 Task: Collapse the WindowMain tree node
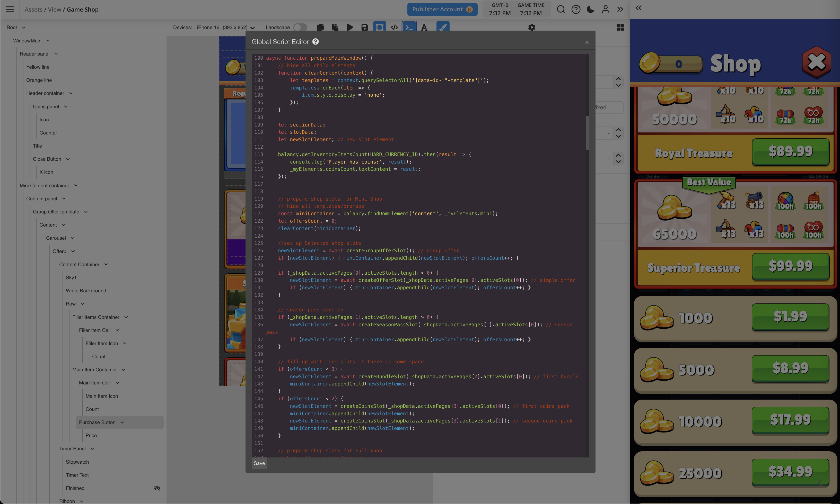click(x=48, y=40)
